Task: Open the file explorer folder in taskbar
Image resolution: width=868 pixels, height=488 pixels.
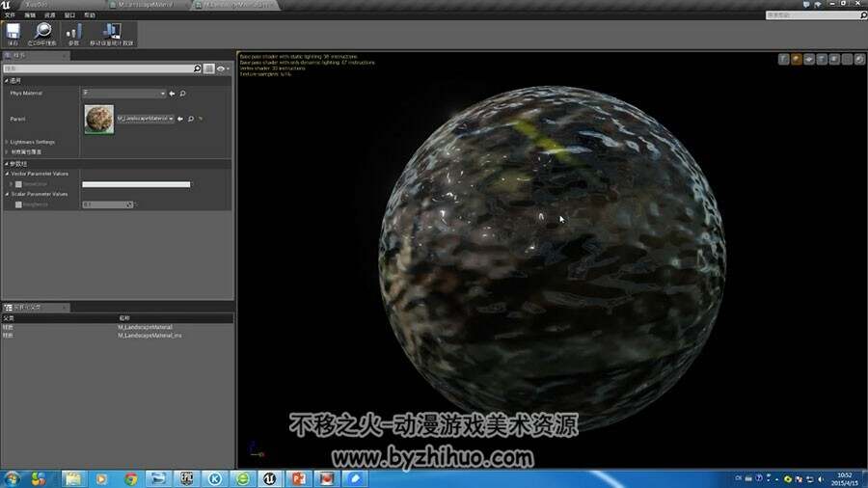Action: tap(73, 478)
